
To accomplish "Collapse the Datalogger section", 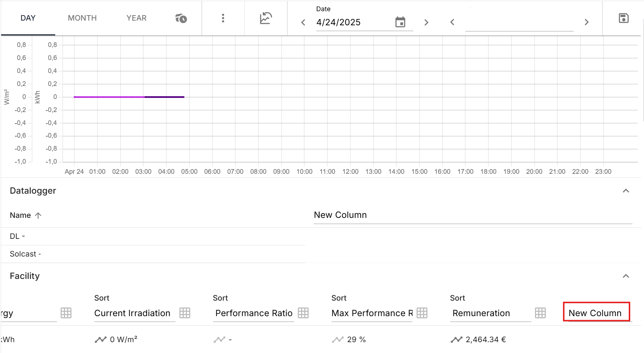I will coord(626,191).
